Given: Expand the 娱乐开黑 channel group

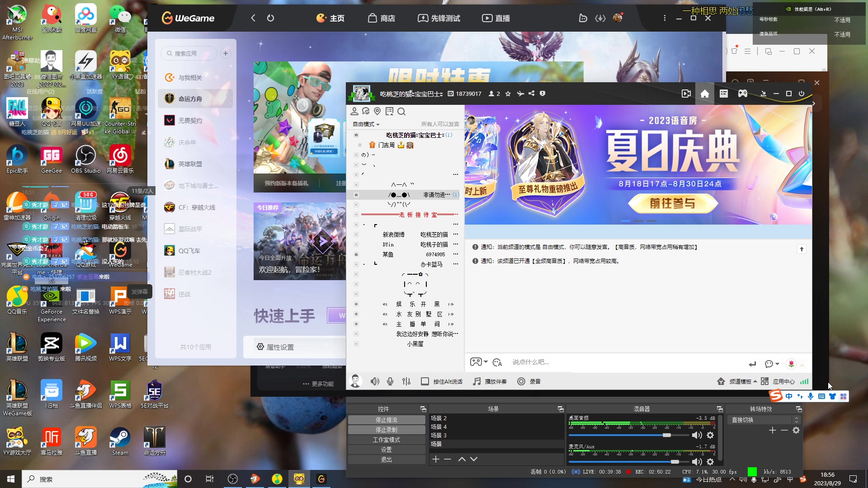Looking at the screenshot, I should point(356,304).
